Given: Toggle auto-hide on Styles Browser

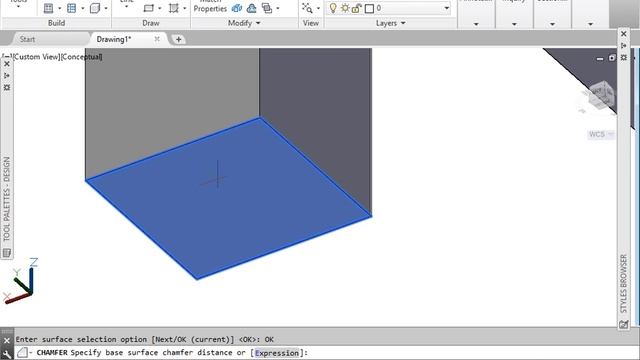Looking at the screenshot, I should point(624,46).
